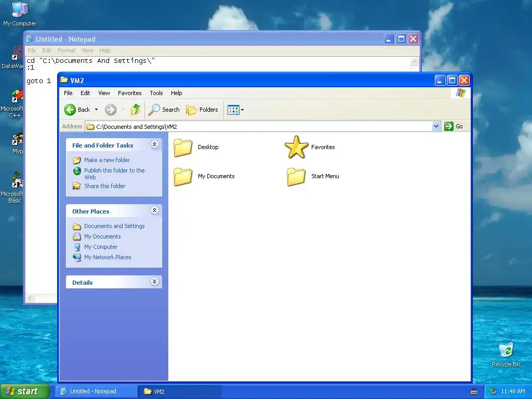Open My Network Places link
This screenshot has width=532, height=399.
pos(108,257)
